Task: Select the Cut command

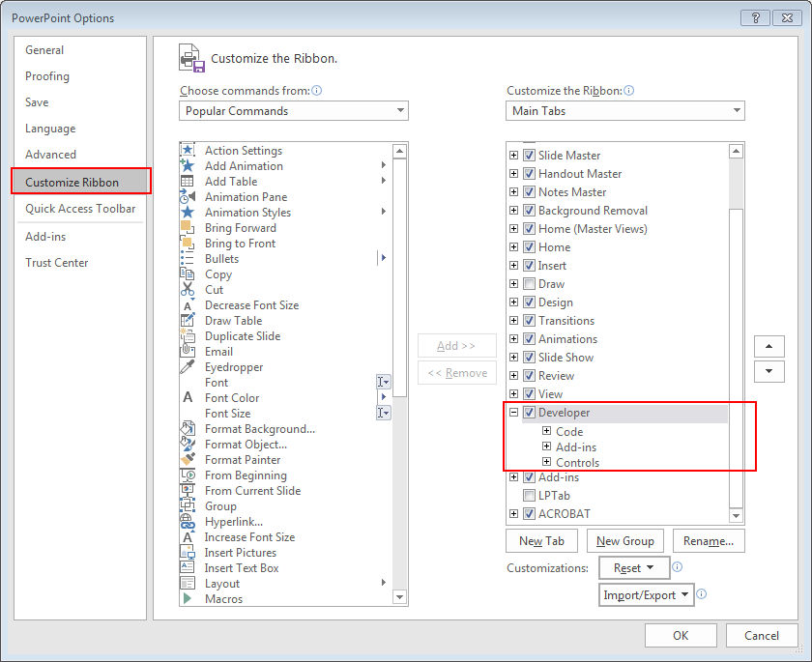Action: 213,290
